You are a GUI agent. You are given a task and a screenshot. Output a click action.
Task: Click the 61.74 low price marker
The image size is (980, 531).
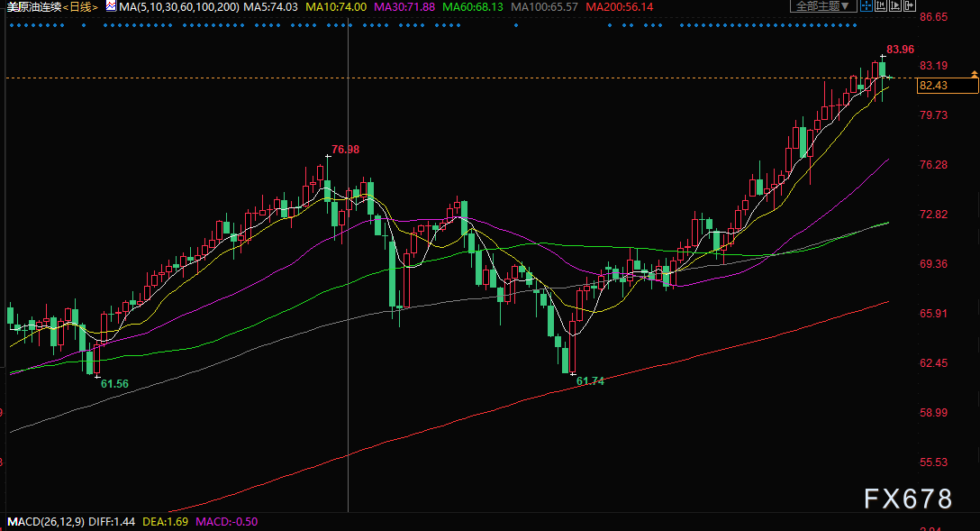(x=590, y=380)
